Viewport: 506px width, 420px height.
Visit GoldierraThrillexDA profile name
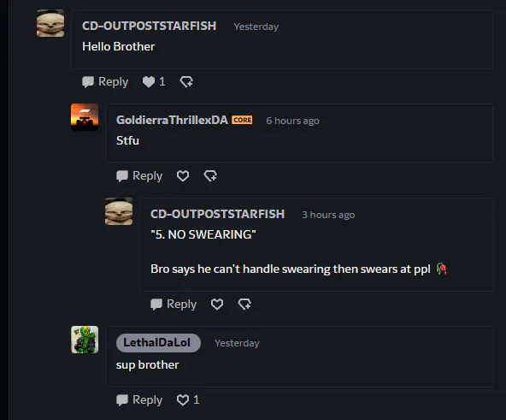point(172,120)
